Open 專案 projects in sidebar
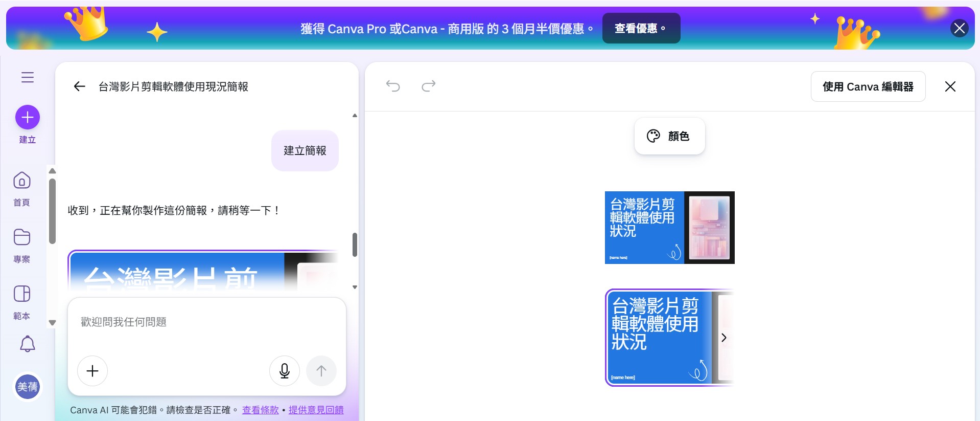Image resolution: width=980 pixels, height=421 pixels. pyautogui.click(x=21, y=246)
